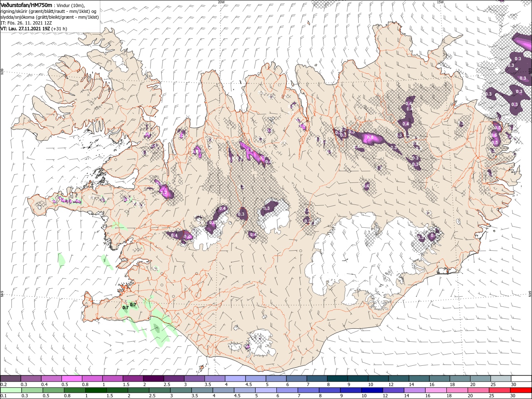532x399 pixels.
Task: Select the light pink rain swatch from 16 to 18
Action: click(x=436, y=390)
